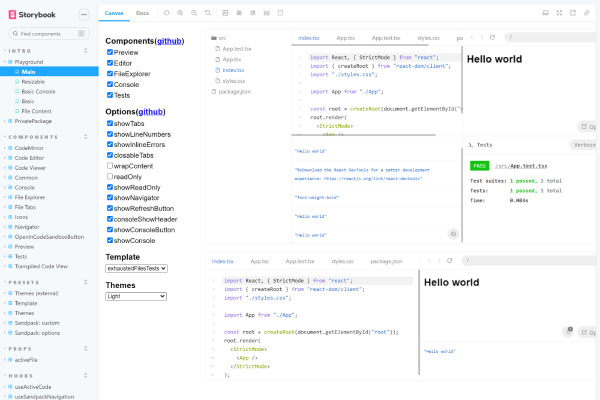Reset the canvas zoom

(208, 13)
